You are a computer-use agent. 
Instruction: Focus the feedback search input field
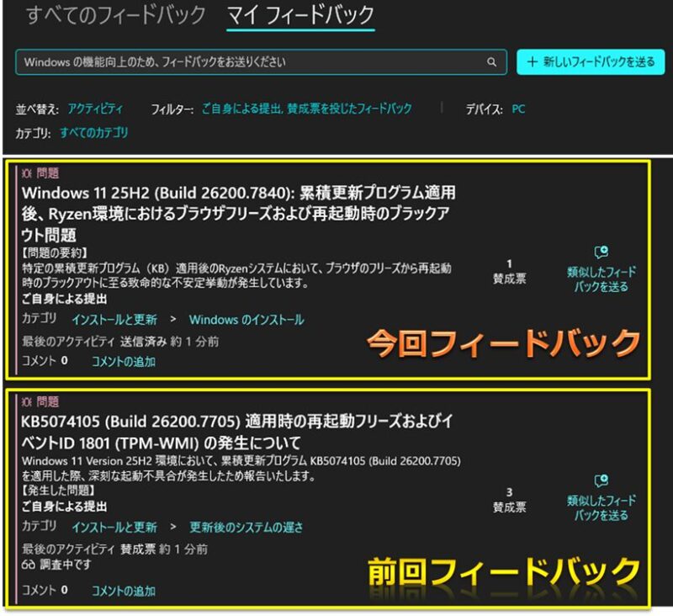click(x=252, y=62)
